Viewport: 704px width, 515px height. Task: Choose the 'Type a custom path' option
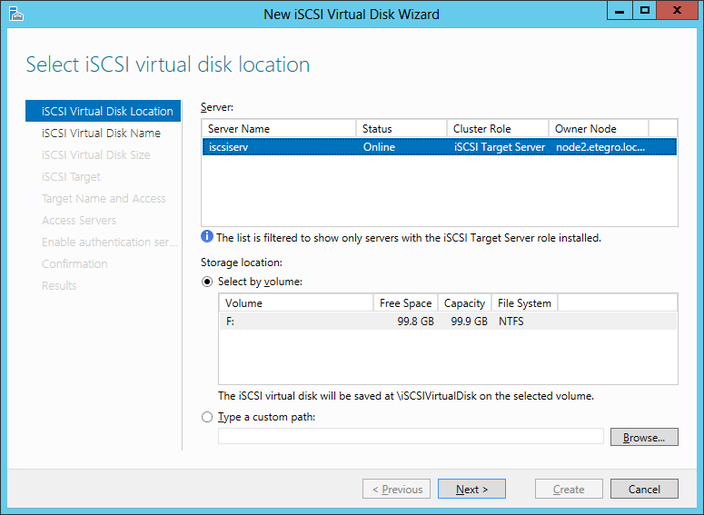pyautogui.click(x=208, y=417)
